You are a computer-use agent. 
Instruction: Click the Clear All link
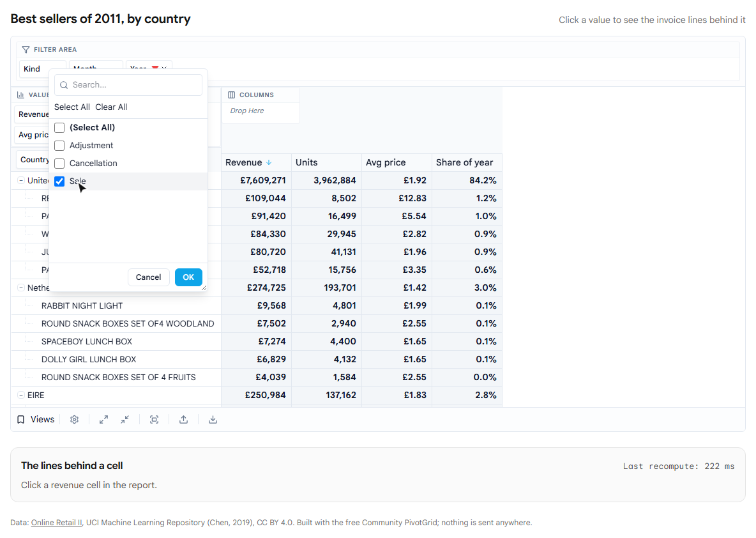click(111, 107)
